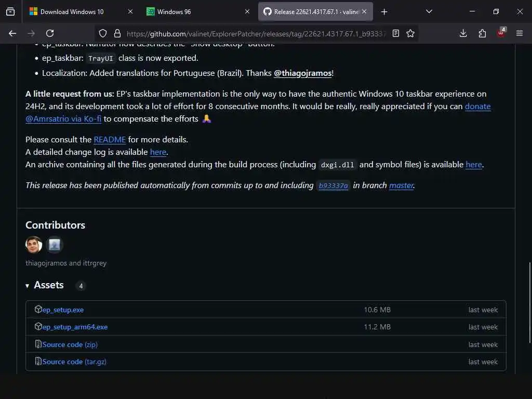Close the Release 22621 GitHub tab

tap(364, 11)
